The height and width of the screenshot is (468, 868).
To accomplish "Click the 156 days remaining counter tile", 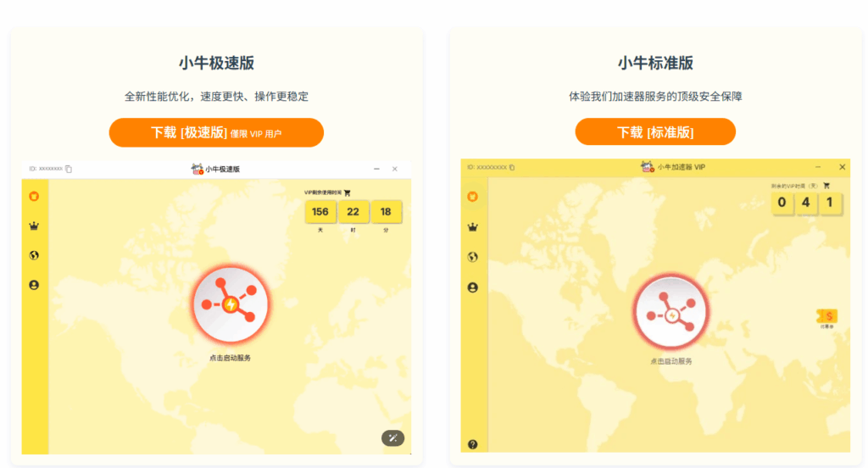I will [320, 212].
